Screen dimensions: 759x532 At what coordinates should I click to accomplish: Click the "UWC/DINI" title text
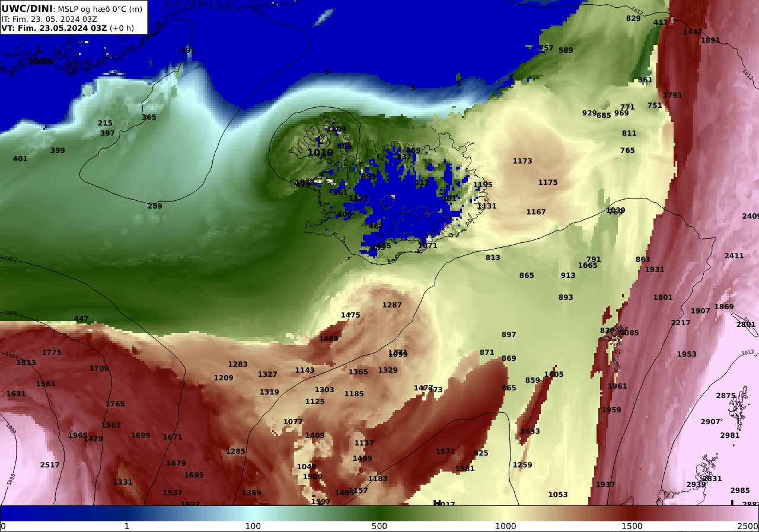point(27,9)
